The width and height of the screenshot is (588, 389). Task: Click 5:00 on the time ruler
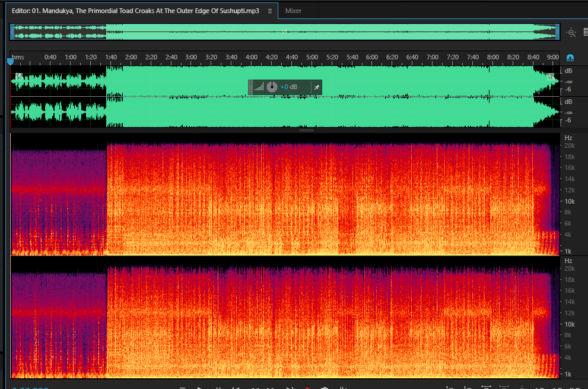click(x=312, y=57)
